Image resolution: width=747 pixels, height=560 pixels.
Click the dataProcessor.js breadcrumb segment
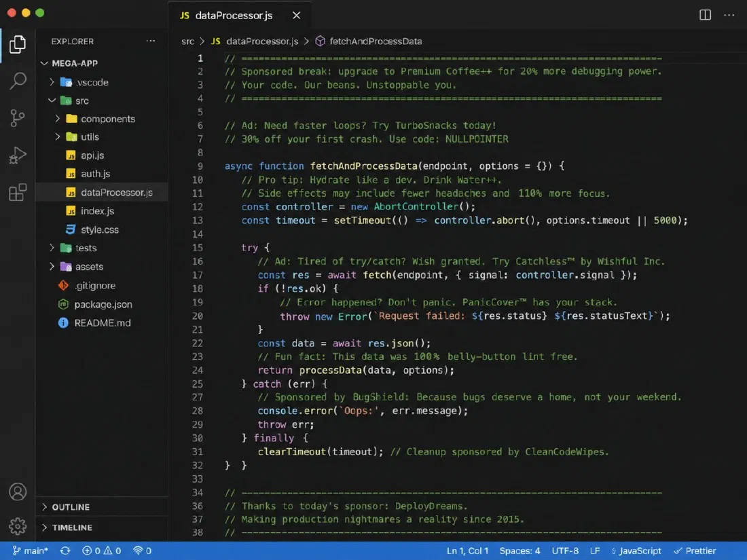coord(255,41)
